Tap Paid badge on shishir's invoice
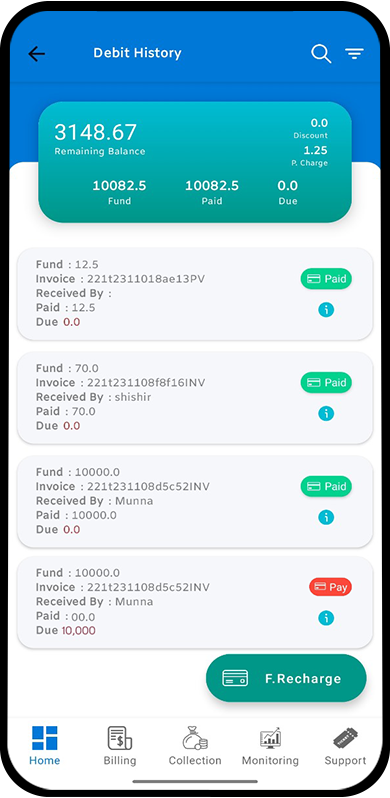390x798 pixels. tap(326, 383)
